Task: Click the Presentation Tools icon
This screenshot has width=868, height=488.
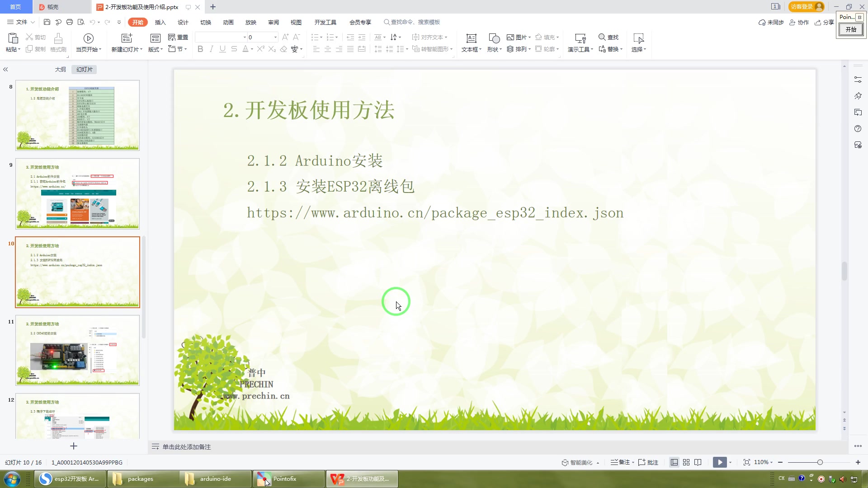Action: coord(580,39)
